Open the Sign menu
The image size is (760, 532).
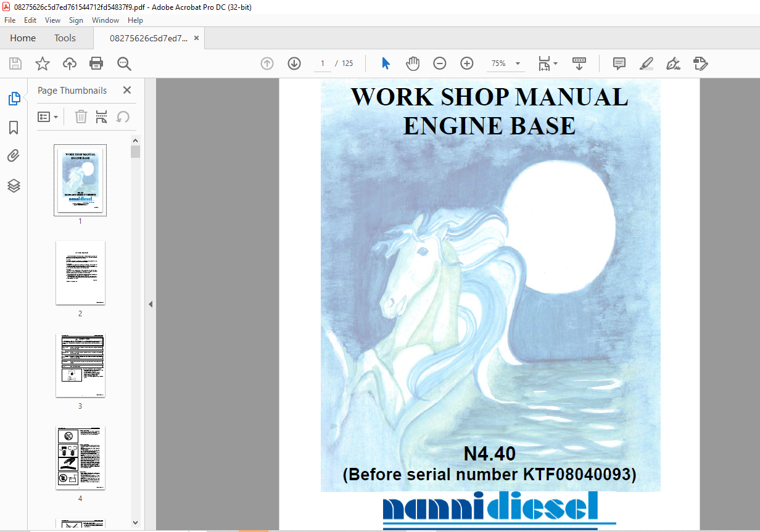(76, 20)
